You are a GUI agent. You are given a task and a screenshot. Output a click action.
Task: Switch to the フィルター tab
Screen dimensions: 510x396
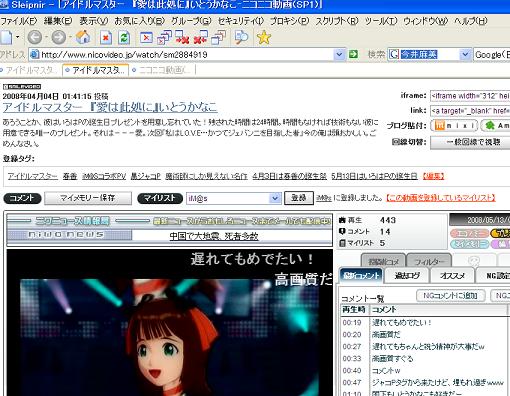click(429, 262)
